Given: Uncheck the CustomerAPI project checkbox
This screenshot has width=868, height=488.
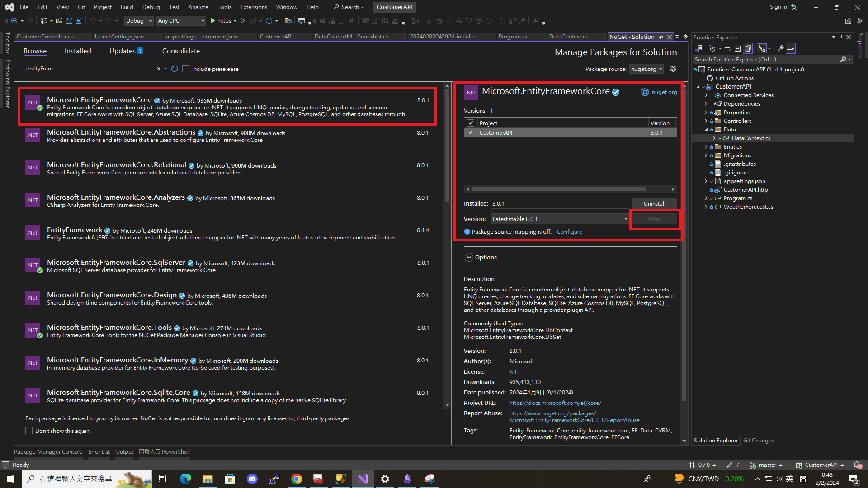Looking at the screenshot, I should 471,132.
